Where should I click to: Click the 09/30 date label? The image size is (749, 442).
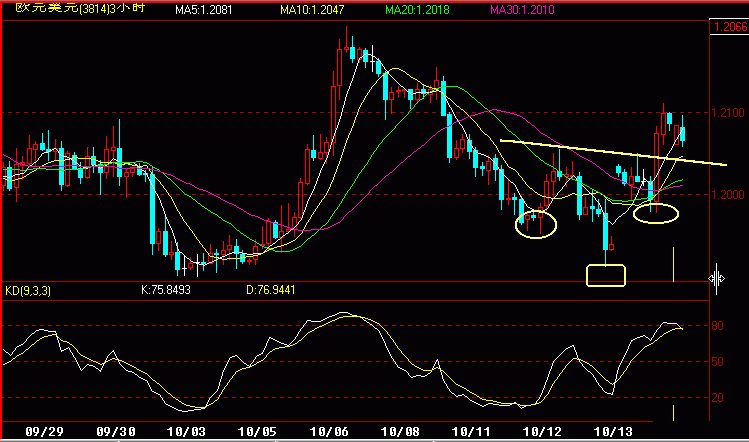[x=116, y=432]
